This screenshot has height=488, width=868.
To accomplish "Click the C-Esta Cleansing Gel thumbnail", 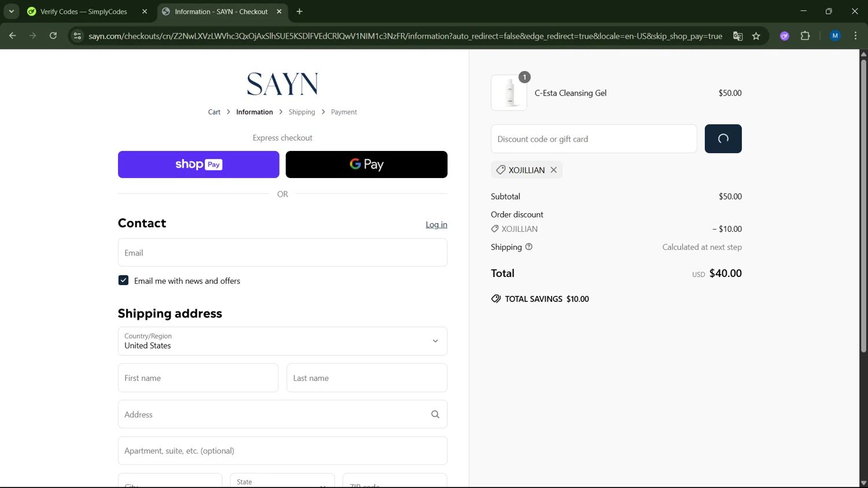I will coord(509,93).
